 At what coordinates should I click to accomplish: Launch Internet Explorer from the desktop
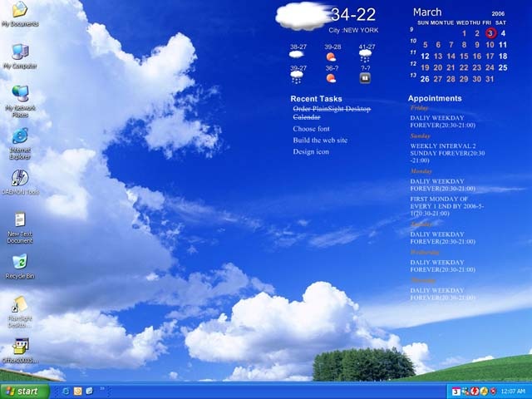click(x=19, y=137)
